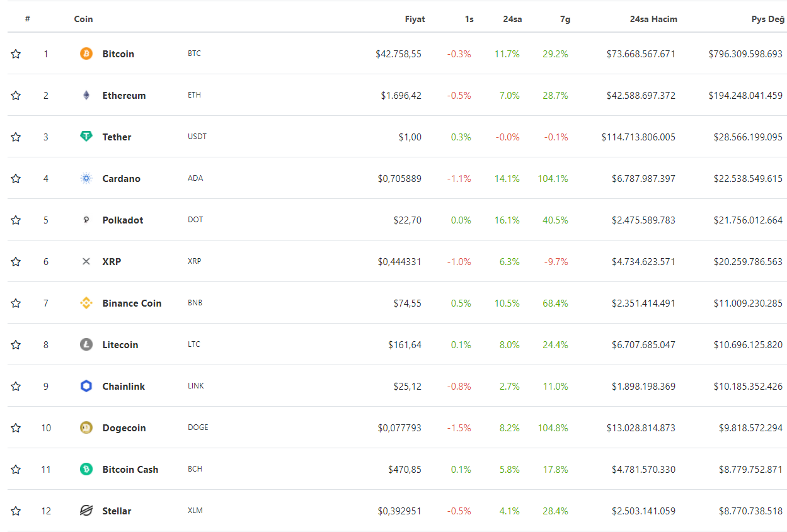Sort by the 1s change column

pyautogui.click(x=469, y=19)
